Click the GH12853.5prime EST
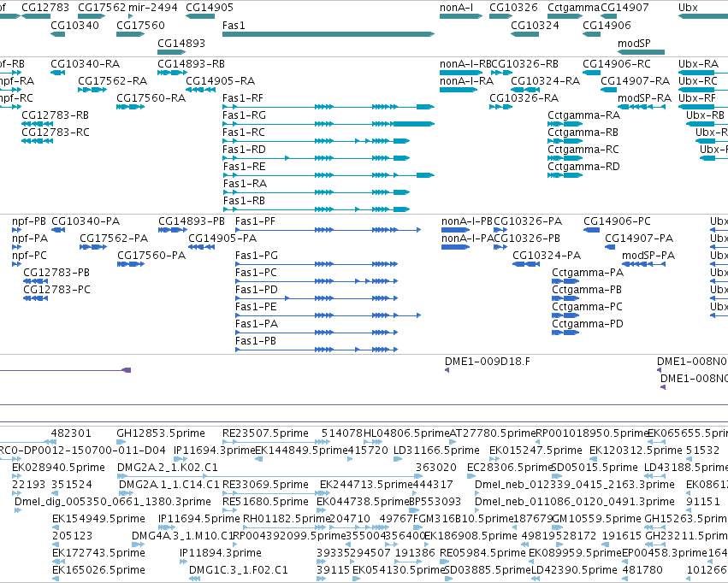 point(121,442)
